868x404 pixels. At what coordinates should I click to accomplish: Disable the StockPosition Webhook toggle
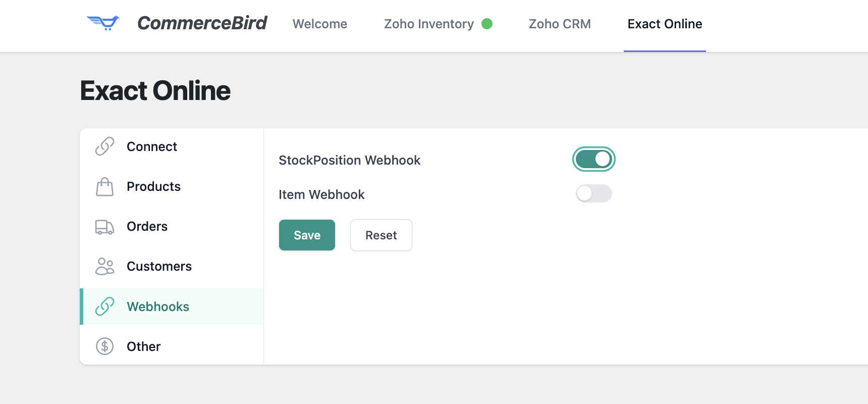[593, 159]
